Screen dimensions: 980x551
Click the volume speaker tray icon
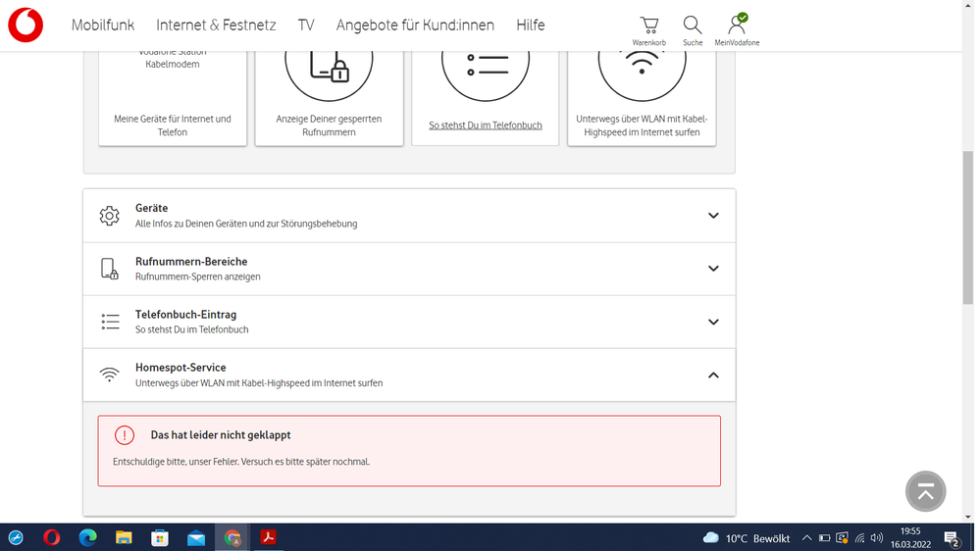click(877, 538)
